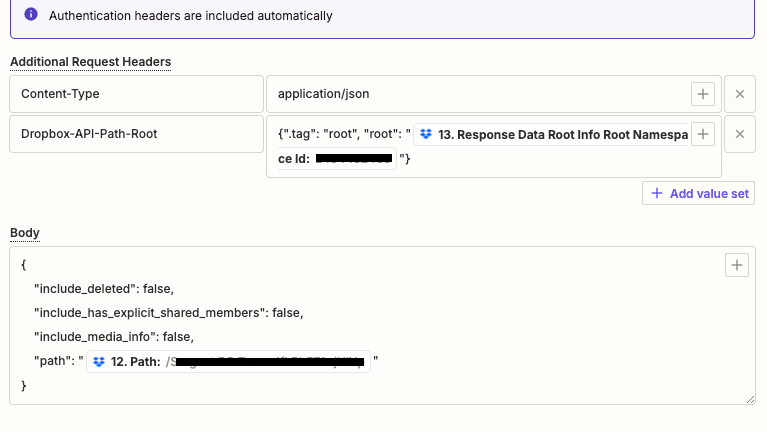Click plus icon in application/json value field

[703, 94]
